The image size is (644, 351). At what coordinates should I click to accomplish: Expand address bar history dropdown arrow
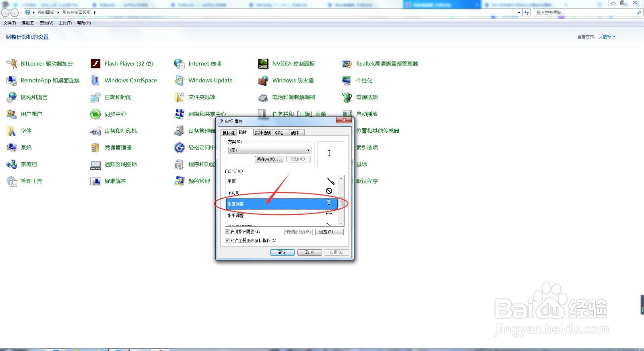tap(519, 12)
